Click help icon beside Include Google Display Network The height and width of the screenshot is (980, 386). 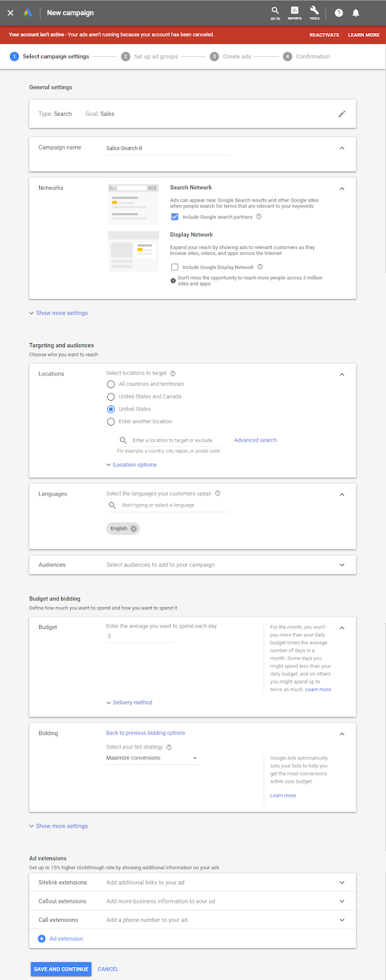click(x=261, y=267)
